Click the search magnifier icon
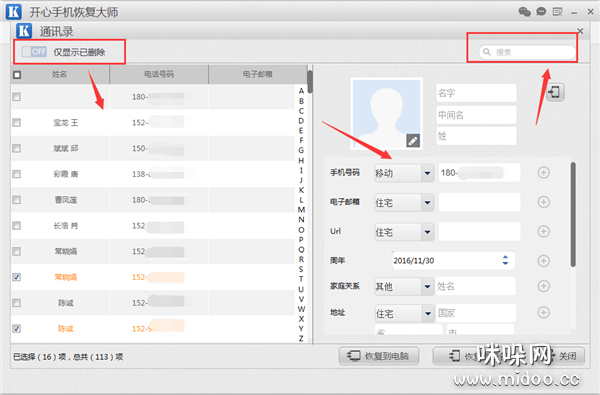Screen dimensions: 600x395 coord(487,52)
